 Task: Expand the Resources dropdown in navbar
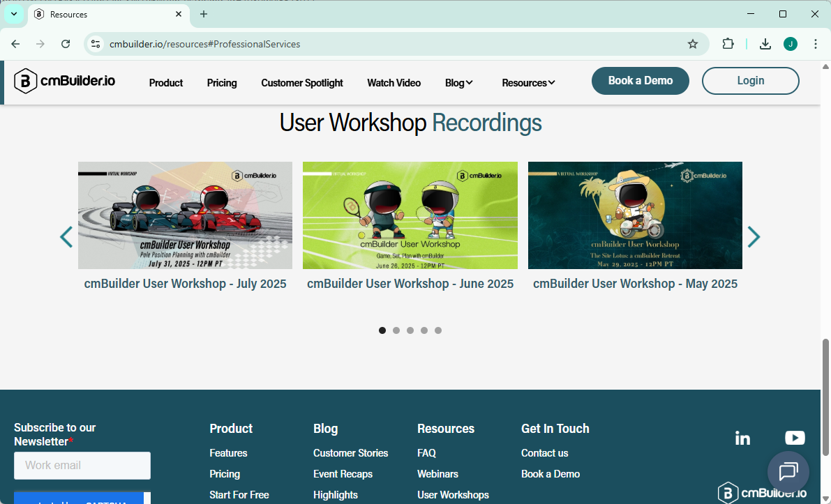point(528,83)
